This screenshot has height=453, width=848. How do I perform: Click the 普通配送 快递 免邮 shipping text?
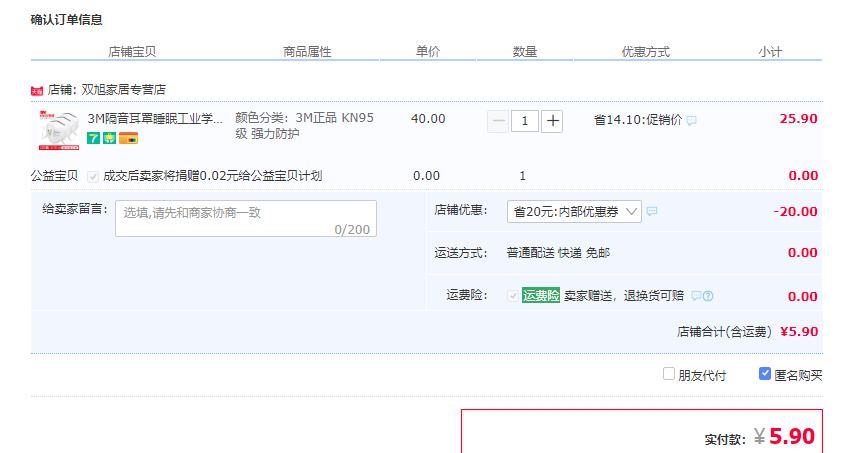(x=558, y=253)
